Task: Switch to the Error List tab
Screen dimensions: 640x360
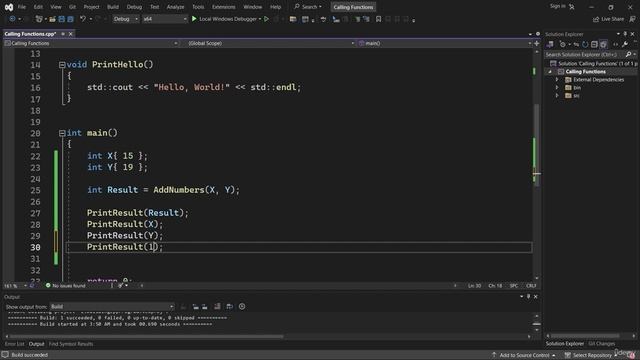Action: (x=14, y=344)
